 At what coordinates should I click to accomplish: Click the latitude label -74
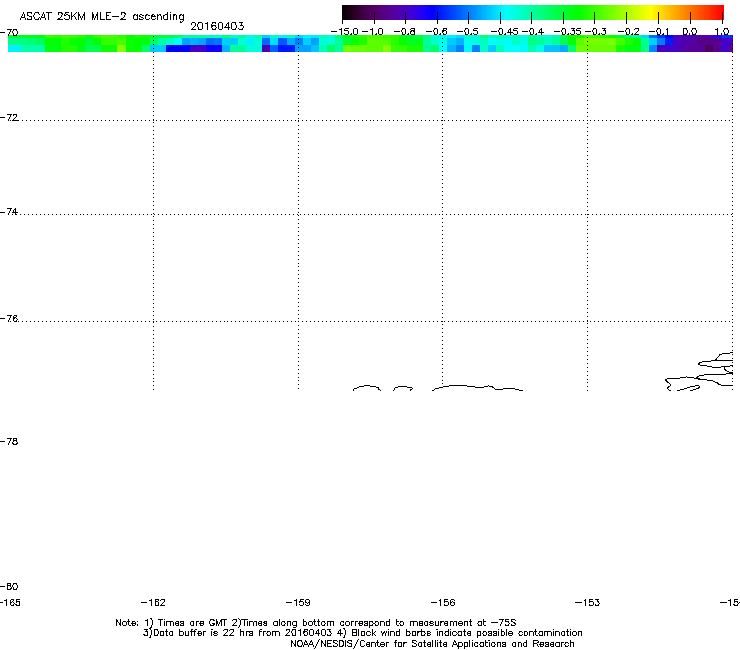tap(9, 211)
